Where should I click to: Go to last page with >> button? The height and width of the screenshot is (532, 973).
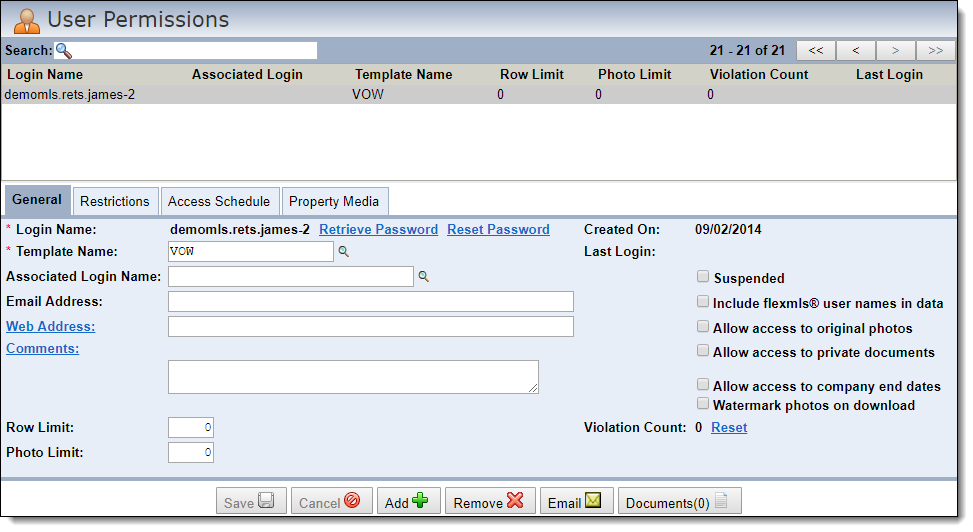coord(935,51)
